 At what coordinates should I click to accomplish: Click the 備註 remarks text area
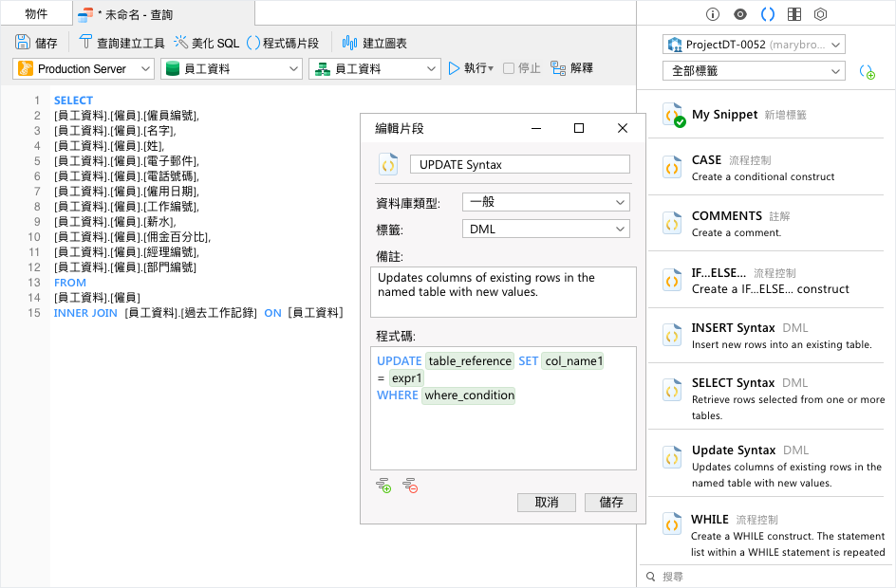[x=503, y=292]
